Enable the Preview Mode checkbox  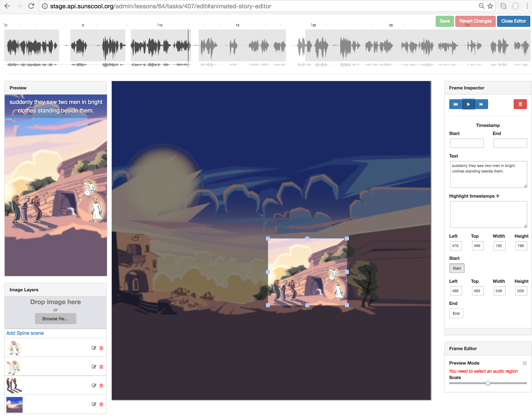point(525,363)
